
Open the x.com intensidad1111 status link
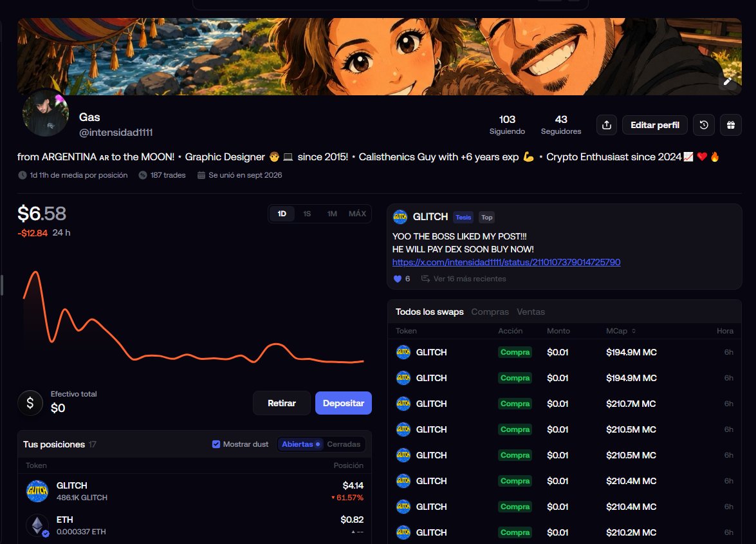[x=506, y=263]
